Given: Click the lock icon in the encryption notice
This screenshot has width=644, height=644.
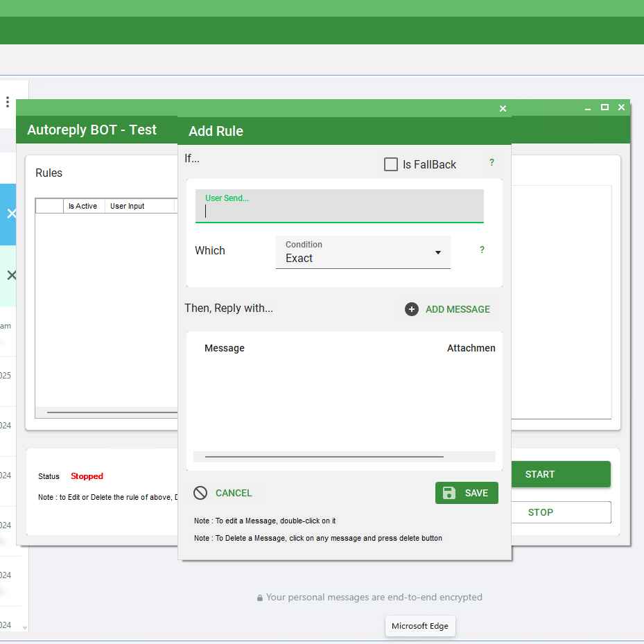Looking at the screenshot, I should 260,598.
